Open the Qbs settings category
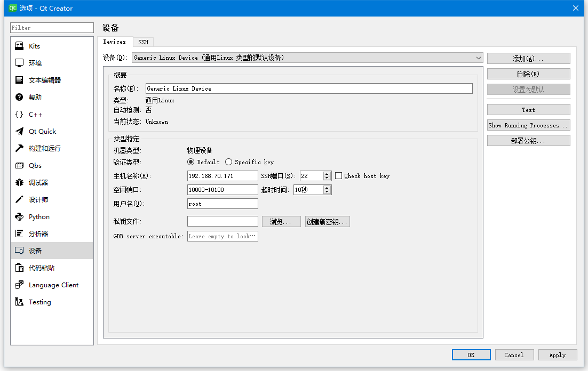 pos(52,165)
